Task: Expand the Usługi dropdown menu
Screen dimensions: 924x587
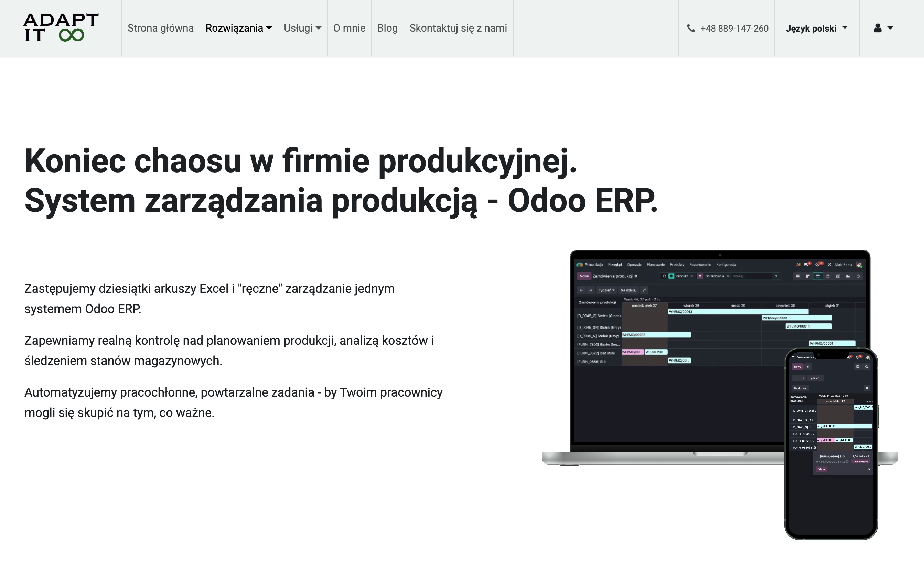Action: click(x=302, y=28)
